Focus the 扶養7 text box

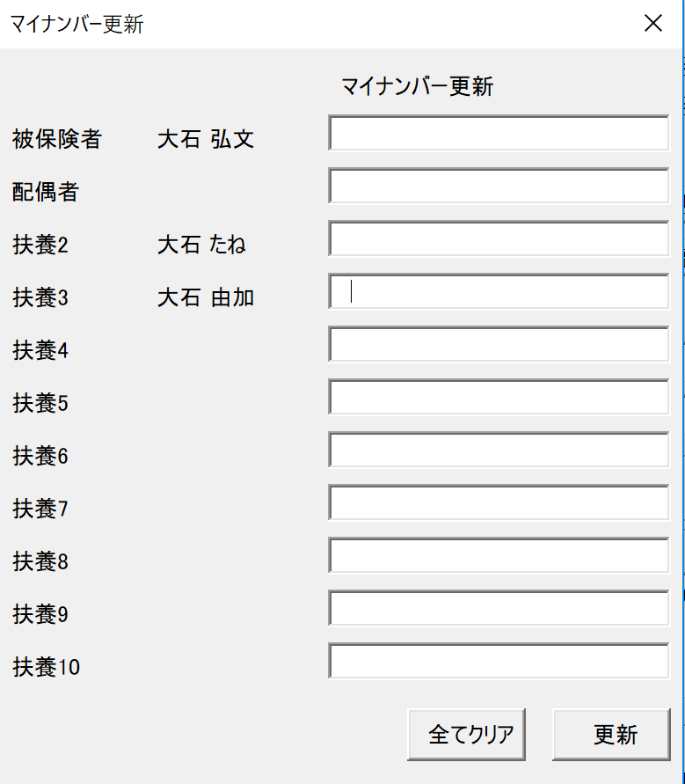(499, 502)
